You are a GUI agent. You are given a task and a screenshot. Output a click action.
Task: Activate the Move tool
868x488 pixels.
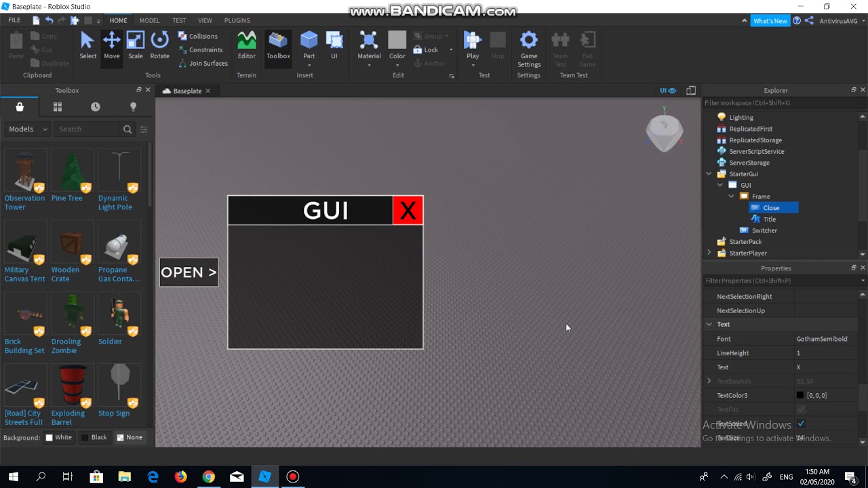tap(112, 45)
